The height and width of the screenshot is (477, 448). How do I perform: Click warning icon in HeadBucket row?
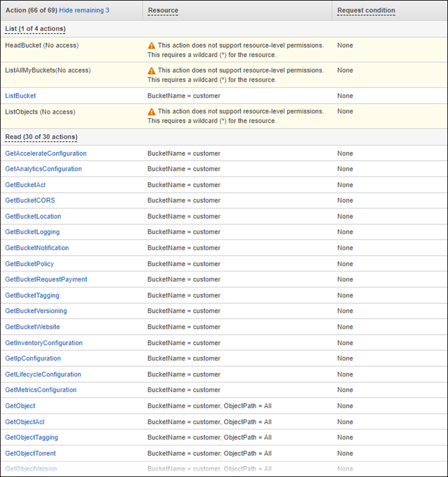pos(151,45)
